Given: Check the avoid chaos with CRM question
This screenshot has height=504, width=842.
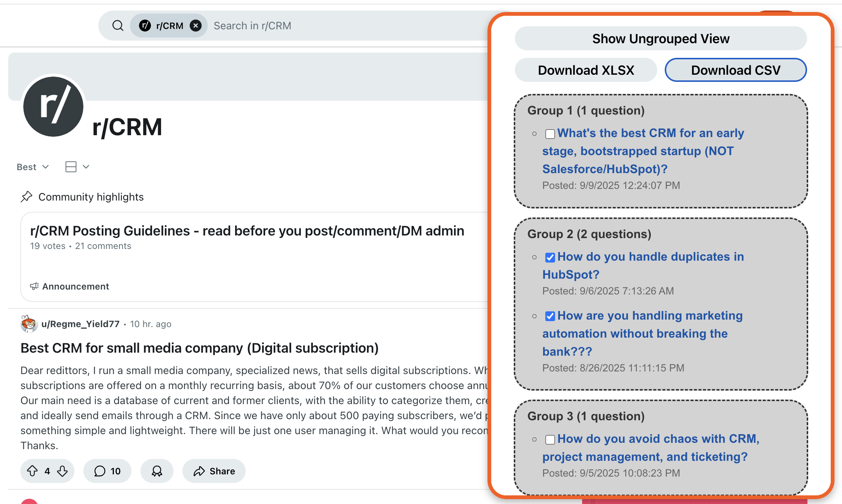Looking at the screenshot, I should coord(550,440).
